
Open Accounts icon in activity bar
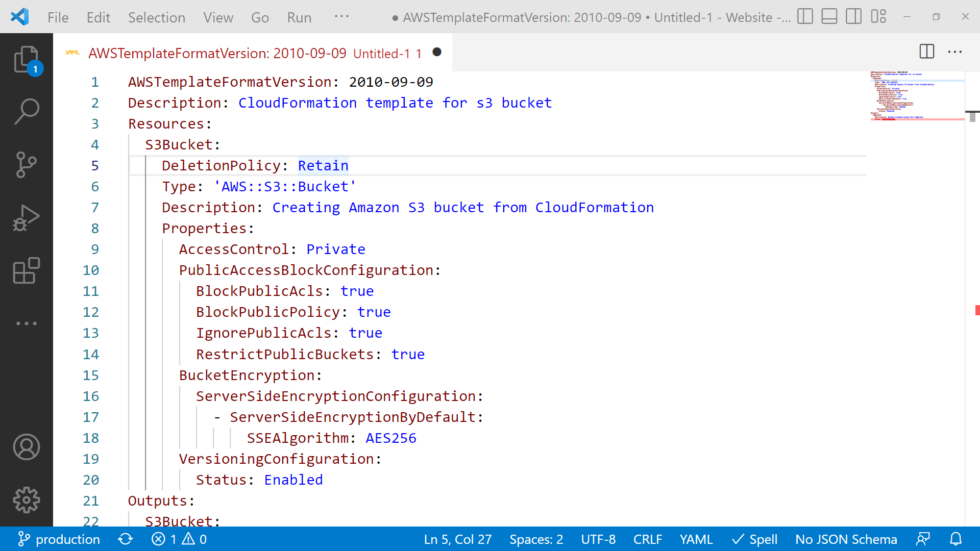point(26,447)
